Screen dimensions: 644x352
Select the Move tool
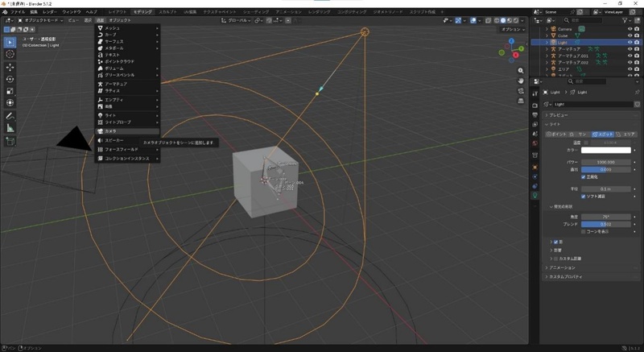pos(10,68)
